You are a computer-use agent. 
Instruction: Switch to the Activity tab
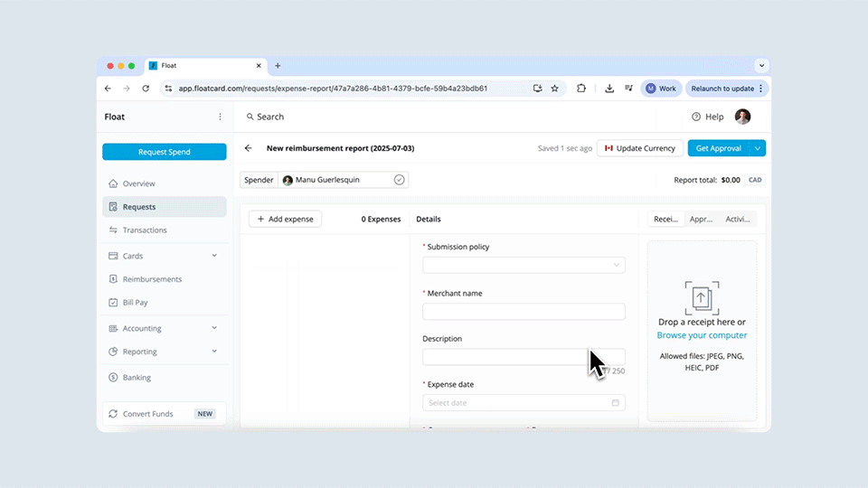(x=738, y=219)
